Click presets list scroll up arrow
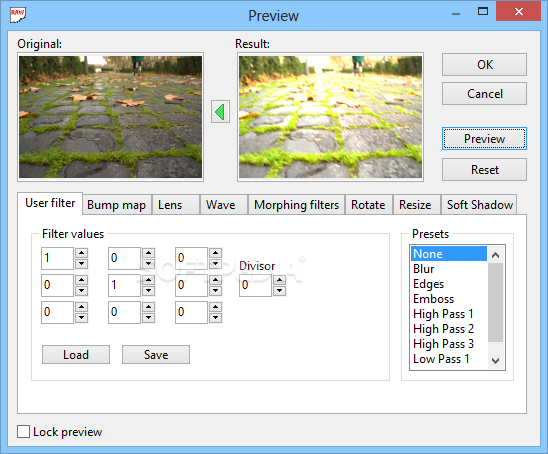 pos(495,255)
